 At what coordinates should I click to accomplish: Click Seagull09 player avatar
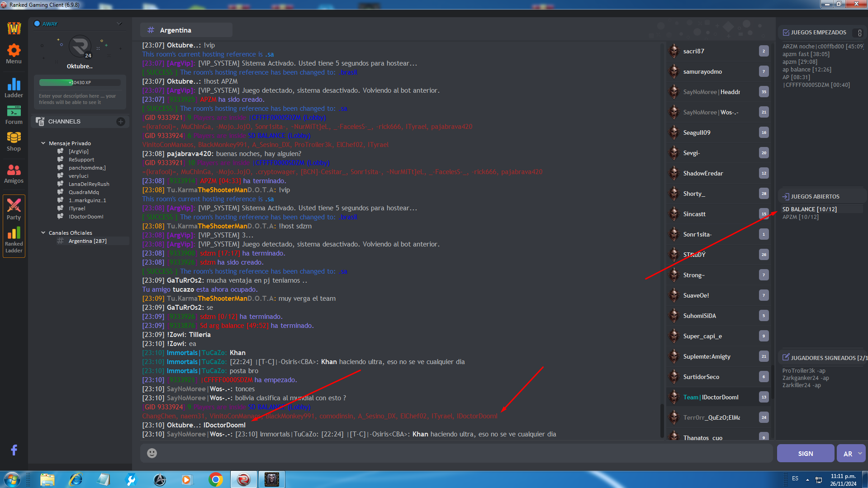click(x=674, y=133)
